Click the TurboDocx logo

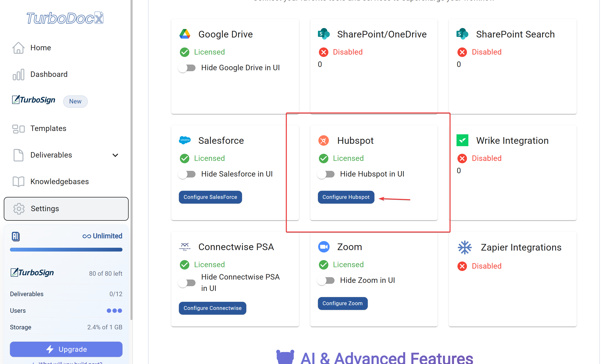[x=65, y=18]
